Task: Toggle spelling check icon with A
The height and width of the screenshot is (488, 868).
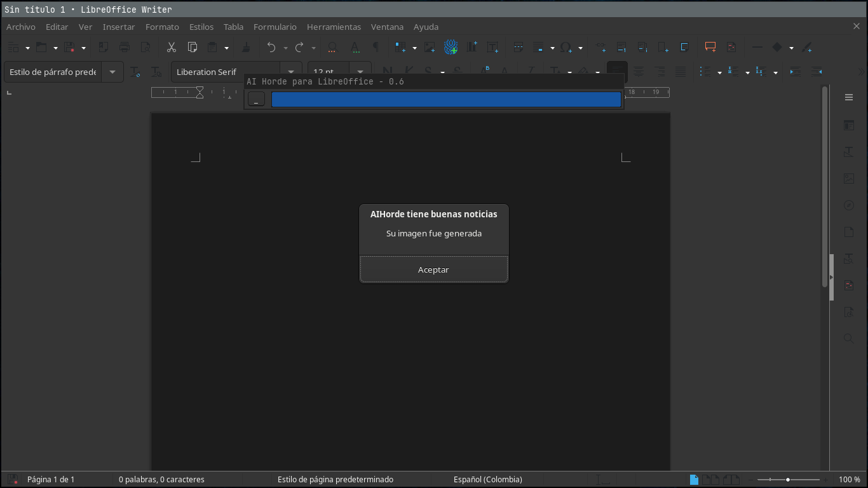Action: click(x=355, y=47)
